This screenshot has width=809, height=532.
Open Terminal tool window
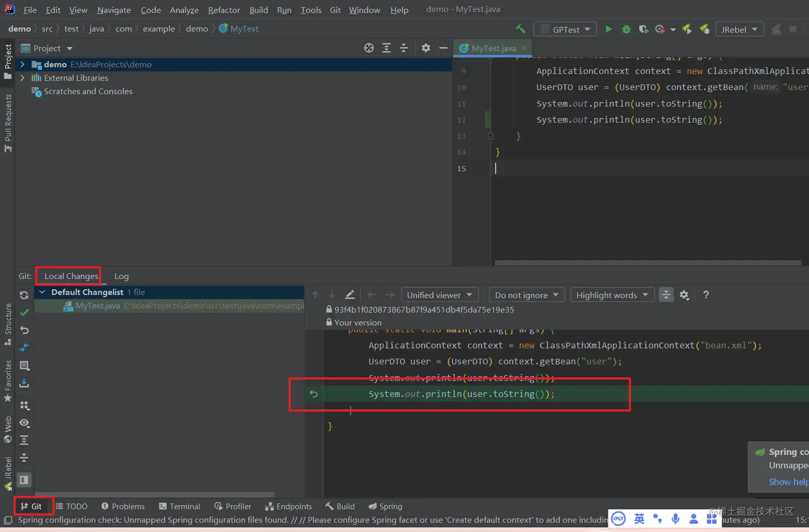[179, 506]
